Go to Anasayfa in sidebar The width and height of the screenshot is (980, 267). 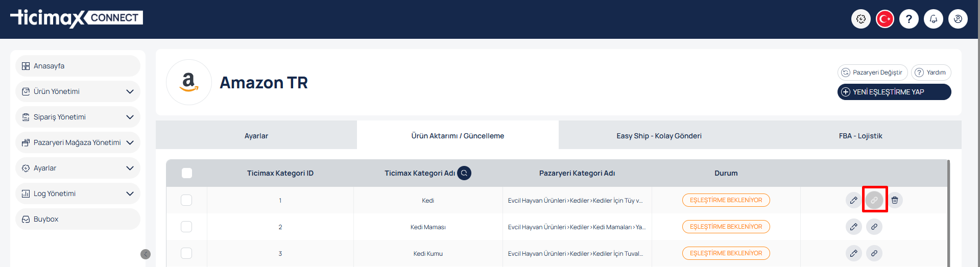pyautogui.click(x=78, y=66)
